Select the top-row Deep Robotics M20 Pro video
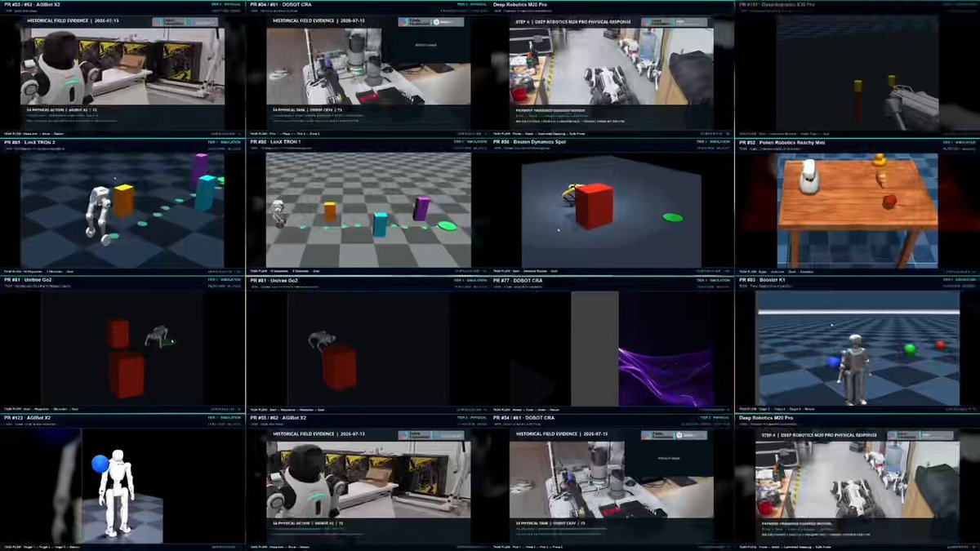The width and height of the screenshot is (980, 551). [612, 69]
